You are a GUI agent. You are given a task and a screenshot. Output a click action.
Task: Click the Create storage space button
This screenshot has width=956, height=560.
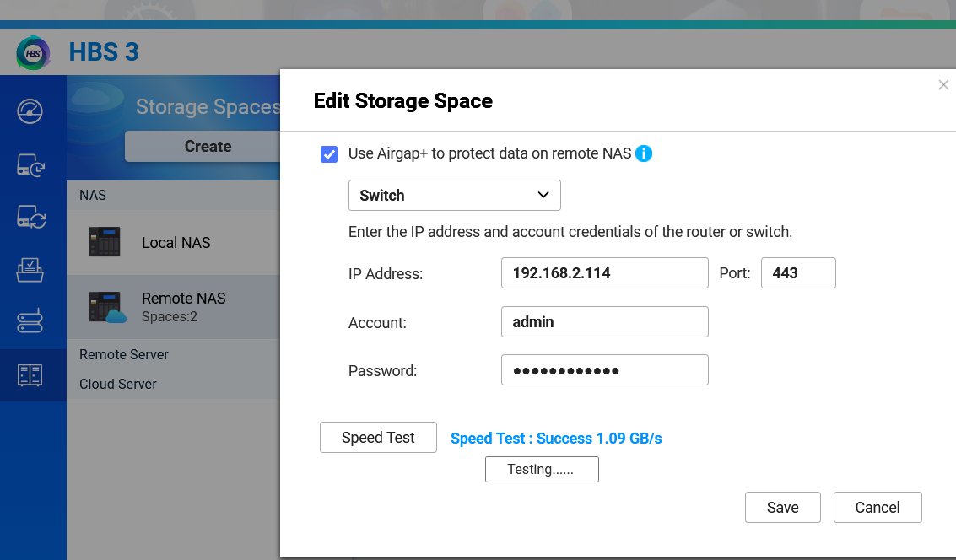[x=208, y=147]
